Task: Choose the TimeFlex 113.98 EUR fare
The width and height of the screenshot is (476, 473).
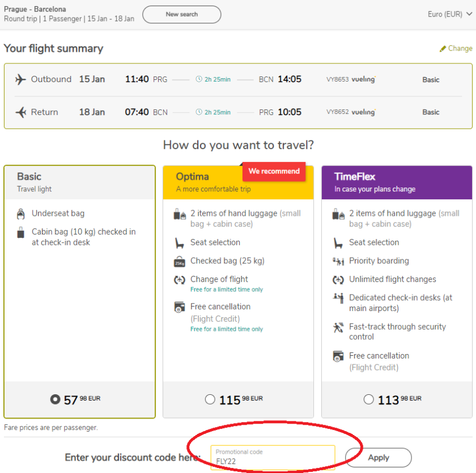Action: coord(369,399)
